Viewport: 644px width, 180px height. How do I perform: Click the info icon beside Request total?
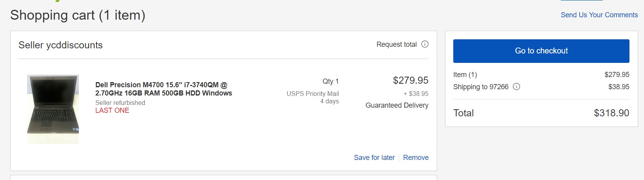tap(425, 44)
